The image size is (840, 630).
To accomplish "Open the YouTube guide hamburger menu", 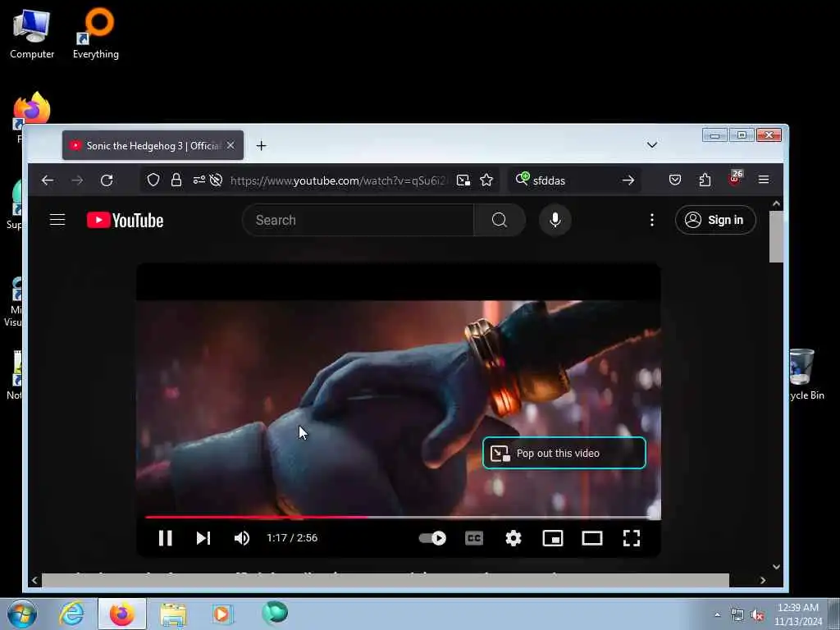I will [57, 220].
